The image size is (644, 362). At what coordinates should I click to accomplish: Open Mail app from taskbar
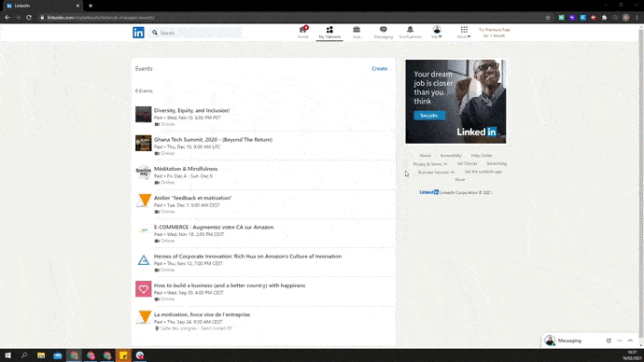point(58,355)
